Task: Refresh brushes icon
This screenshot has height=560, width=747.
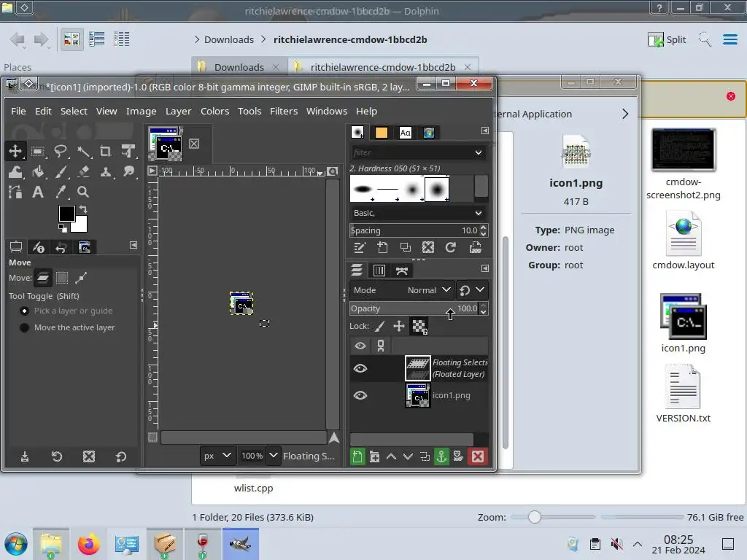Action: [450, 247]
